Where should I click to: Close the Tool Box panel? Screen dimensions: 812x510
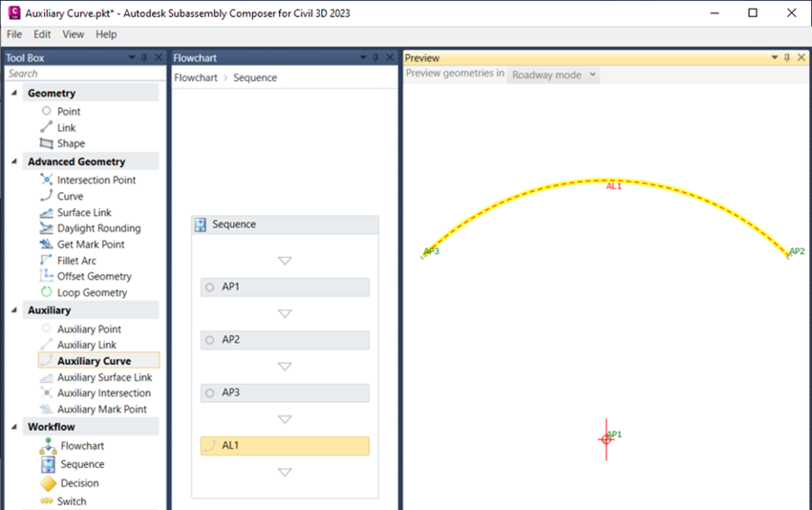pos(159,57)
